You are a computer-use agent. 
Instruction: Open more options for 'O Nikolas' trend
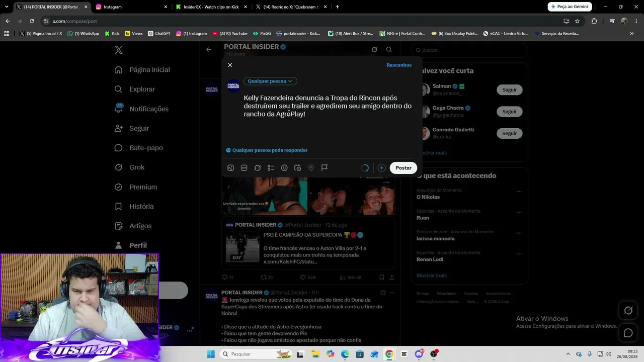[519, 192]
